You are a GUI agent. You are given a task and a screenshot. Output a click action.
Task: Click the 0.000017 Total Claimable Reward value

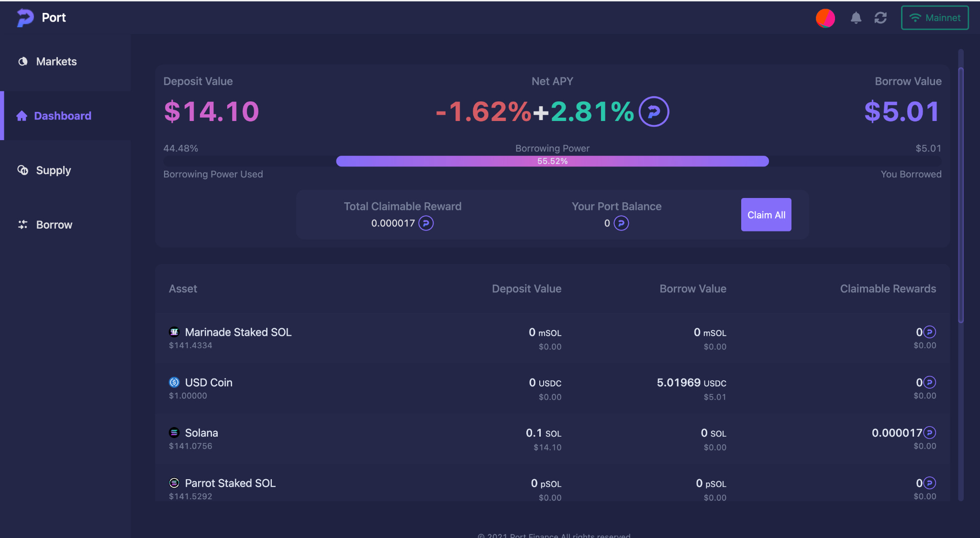pos(393,223)
